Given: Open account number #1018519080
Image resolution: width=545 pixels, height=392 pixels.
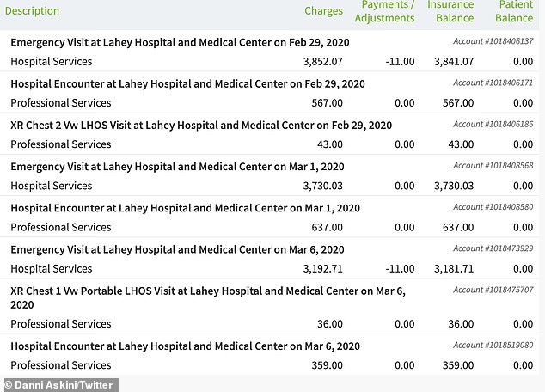Looking at the screenshot, I should click(x=493, y=345).
